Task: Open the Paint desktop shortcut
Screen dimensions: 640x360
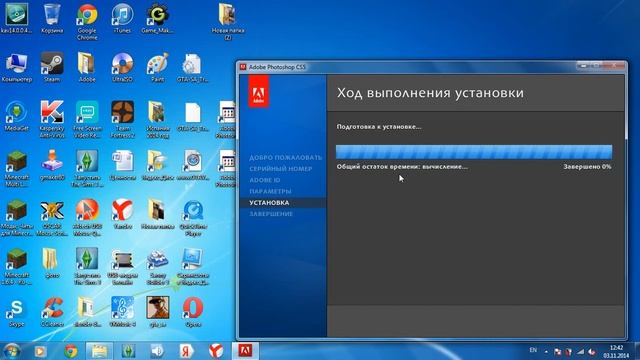Action: [158, 68]
